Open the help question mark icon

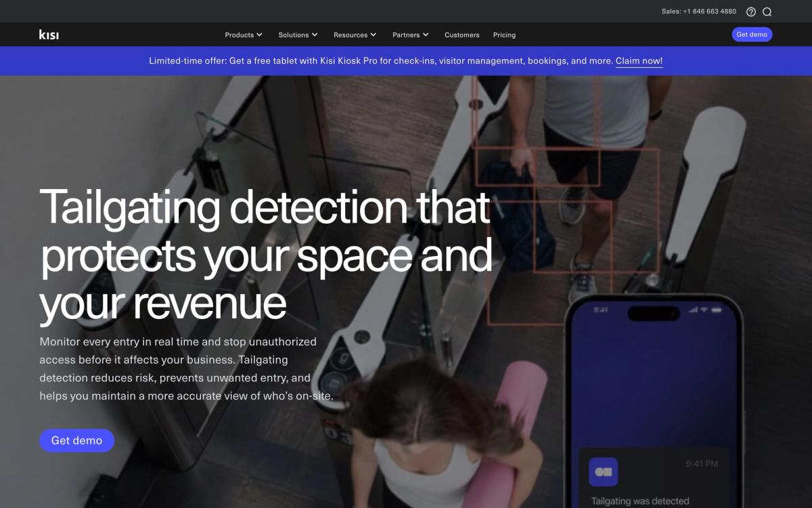(750, 12)
